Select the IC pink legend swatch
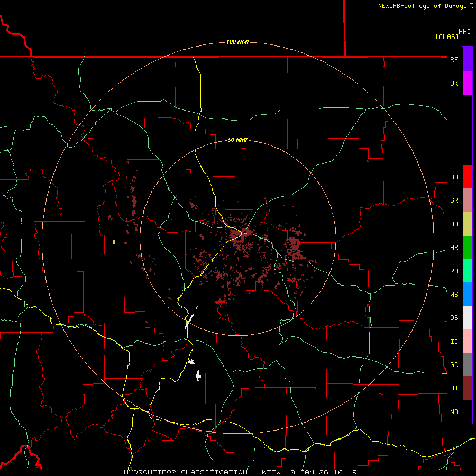Viewport: 476px width, 476px height. (x=467, y=341)
